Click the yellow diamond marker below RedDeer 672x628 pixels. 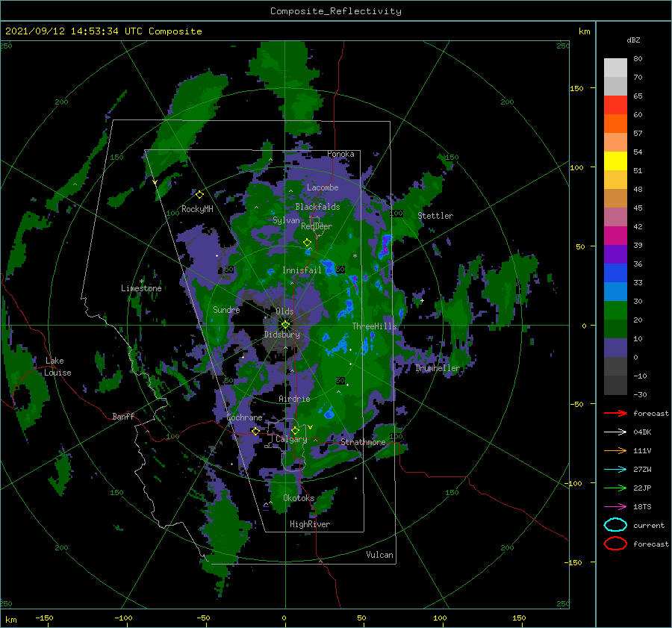307,243
